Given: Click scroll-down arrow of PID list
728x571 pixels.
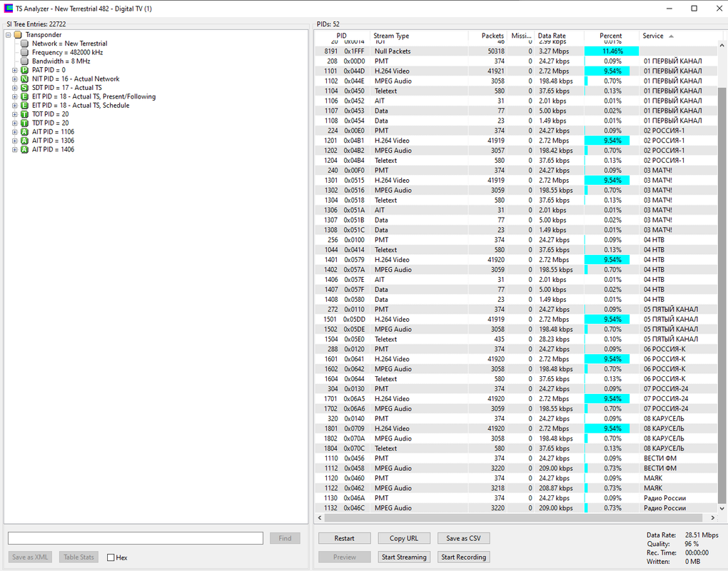Looking at the screenshot, I should [x=722, y=509].
